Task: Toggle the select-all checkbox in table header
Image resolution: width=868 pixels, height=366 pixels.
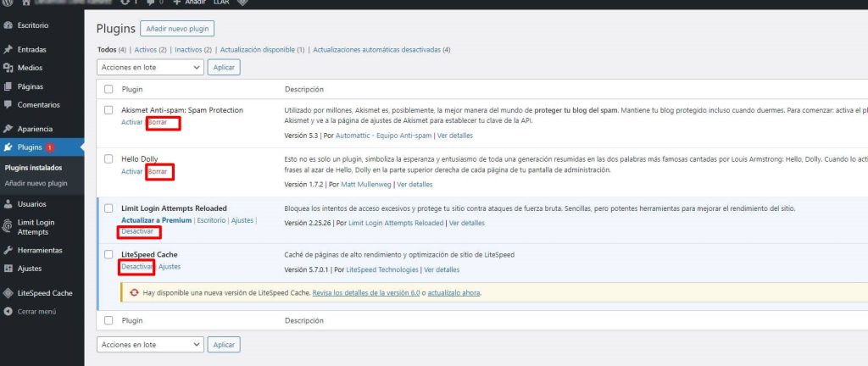Action: [108, 89]
